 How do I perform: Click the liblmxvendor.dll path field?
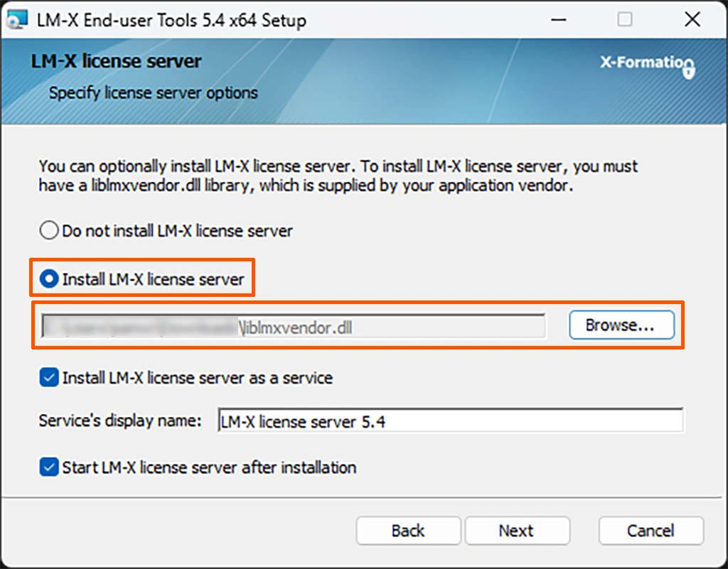coord(294,327)
